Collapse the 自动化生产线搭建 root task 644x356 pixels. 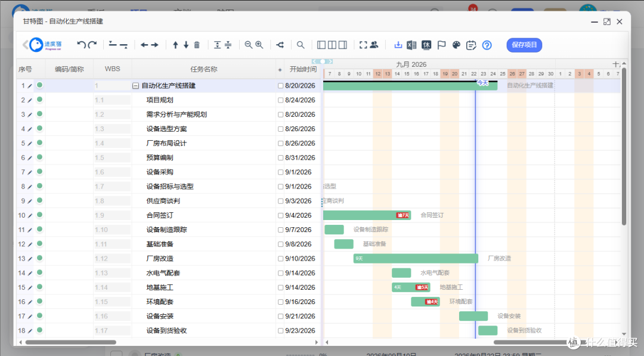pyautogui.click(x=135, y=86)
